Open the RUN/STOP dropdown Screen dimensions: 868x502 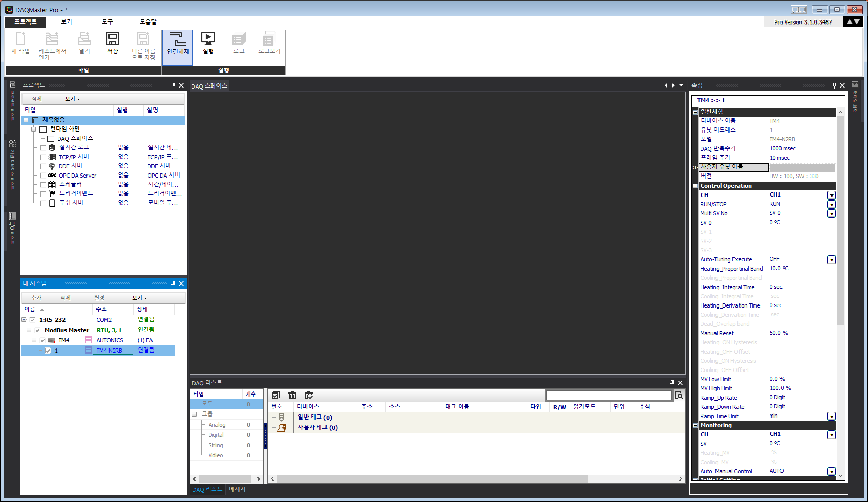pyautogui.click(x=831, y=204)
